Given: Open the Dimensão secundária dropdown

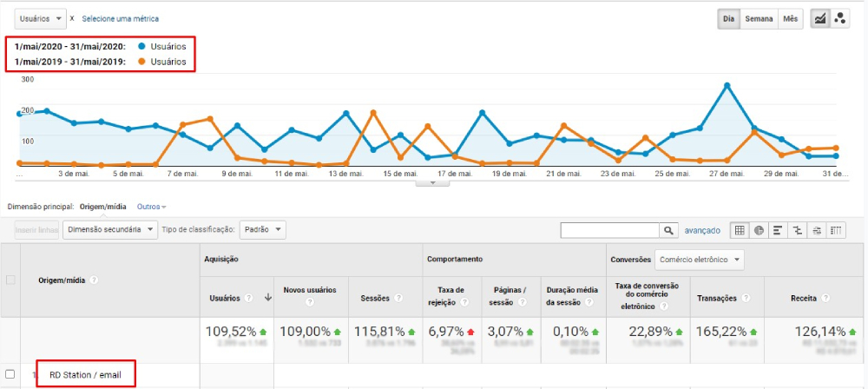Looking at the screenshot, I should (111, 229).
